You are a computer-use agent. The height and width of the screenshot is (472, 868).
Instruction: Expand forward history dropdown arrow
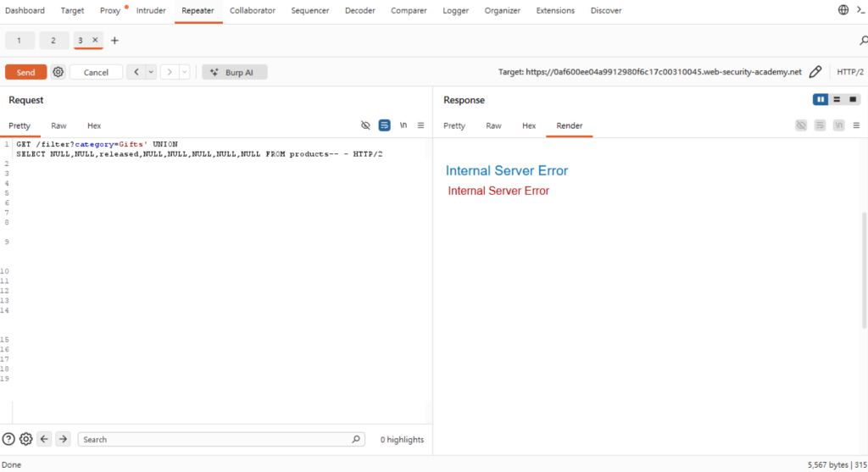pos(184,72)
